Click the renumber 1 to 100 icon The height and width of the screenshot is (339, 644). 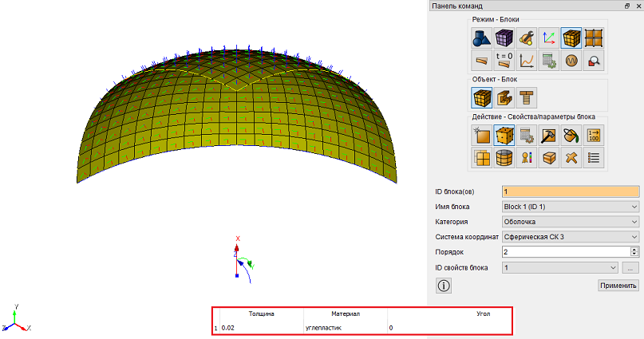pyautogui.click(x=594, y=136)
